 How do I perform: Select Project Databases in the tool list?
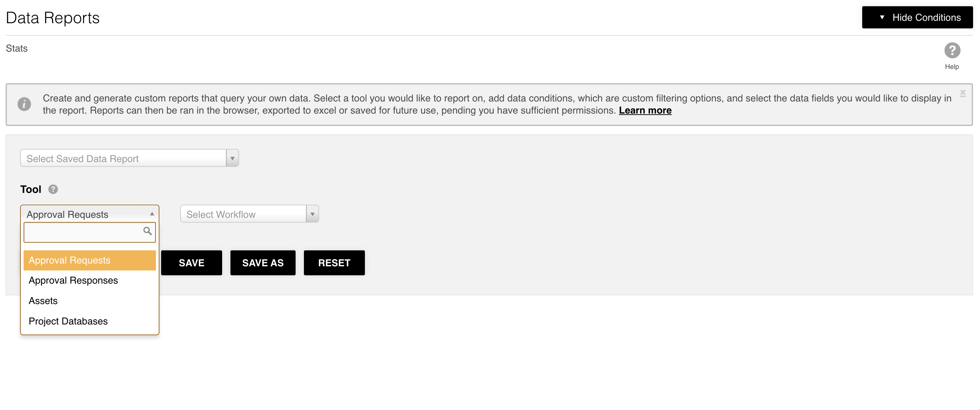68,321
